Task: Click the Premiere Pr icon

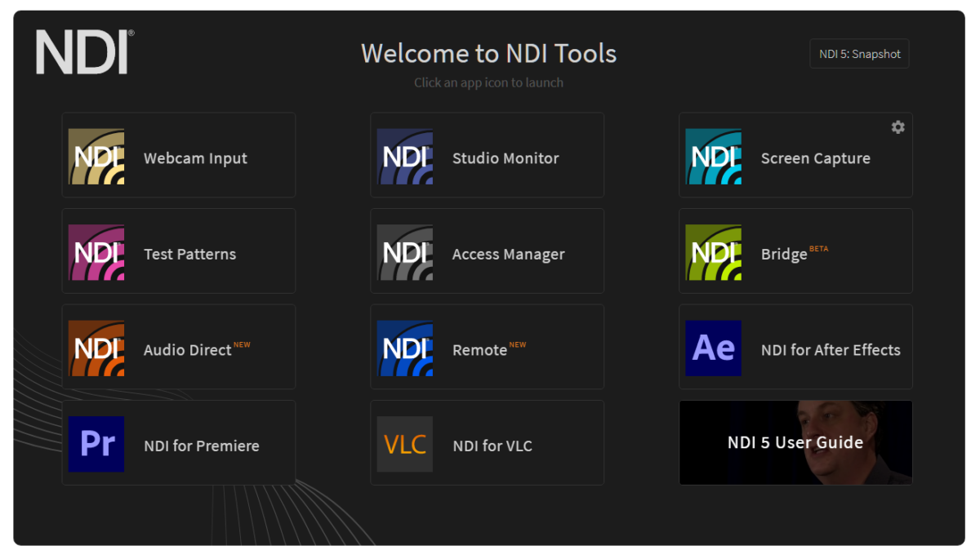Action: pos(96,444)
